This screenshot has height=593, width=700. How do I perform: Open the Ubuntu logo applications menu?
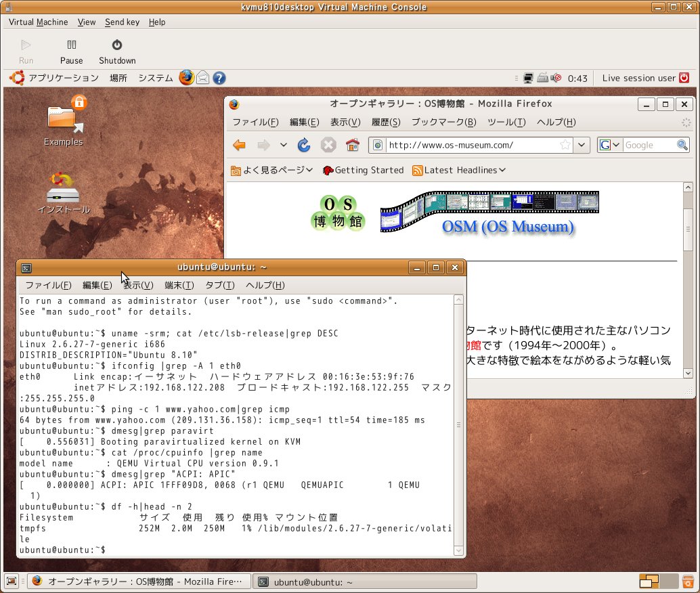(x=17, y=78)
